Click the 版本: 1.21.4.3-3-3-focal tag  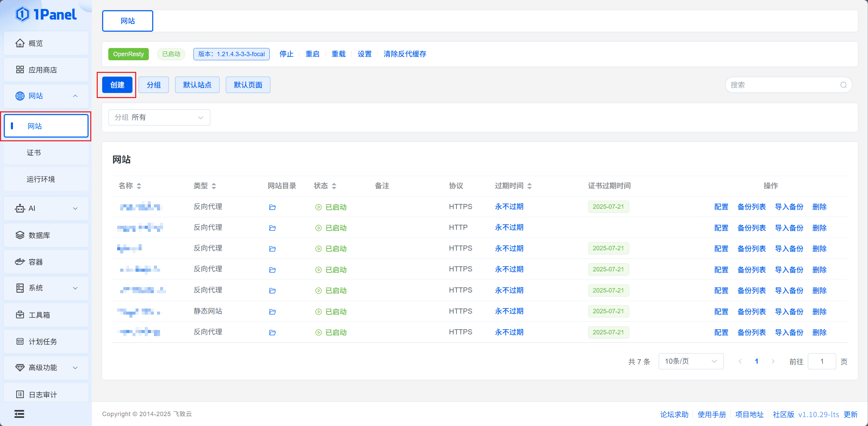coord(232,54)
